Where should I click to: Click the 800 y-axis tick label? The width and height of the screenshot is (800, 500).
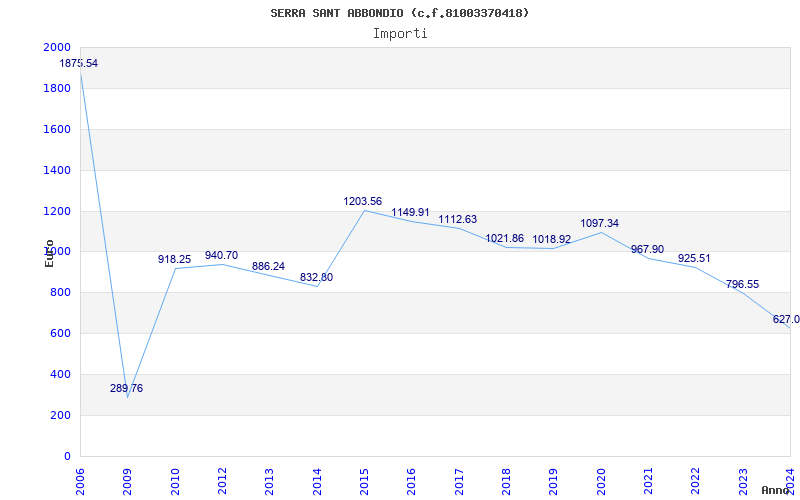tap(61, 293)
